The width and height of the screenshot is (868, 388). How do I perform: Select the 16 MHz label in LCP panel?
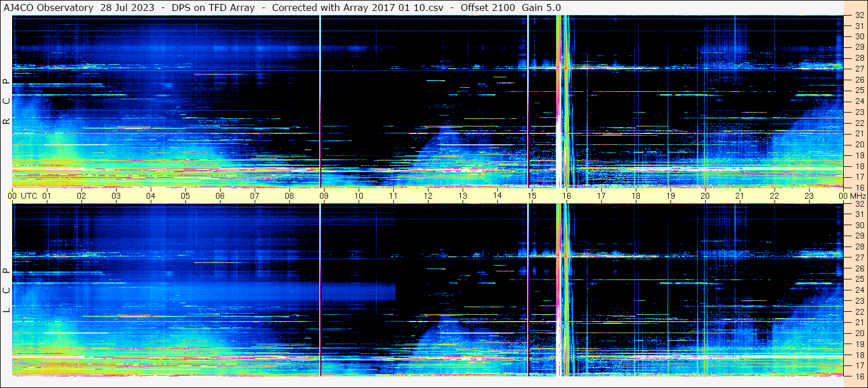coord(859,376)
